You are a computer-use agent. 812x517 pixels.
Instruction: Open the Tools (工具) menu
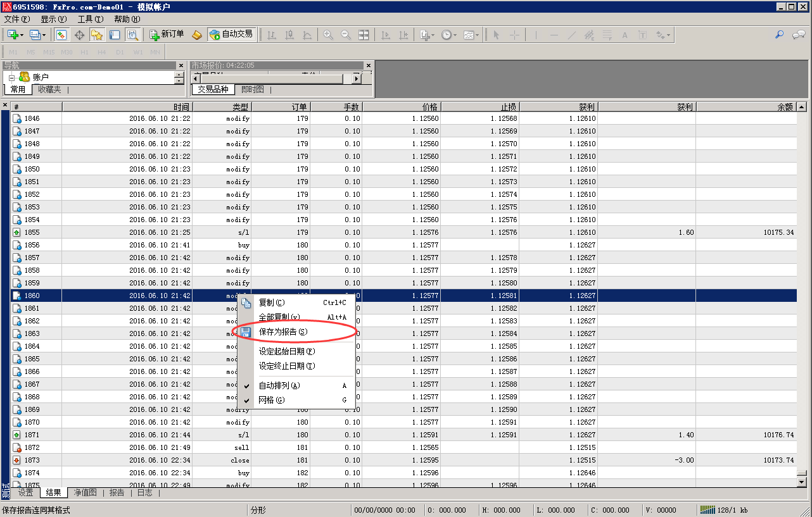(x=90, y=19)
